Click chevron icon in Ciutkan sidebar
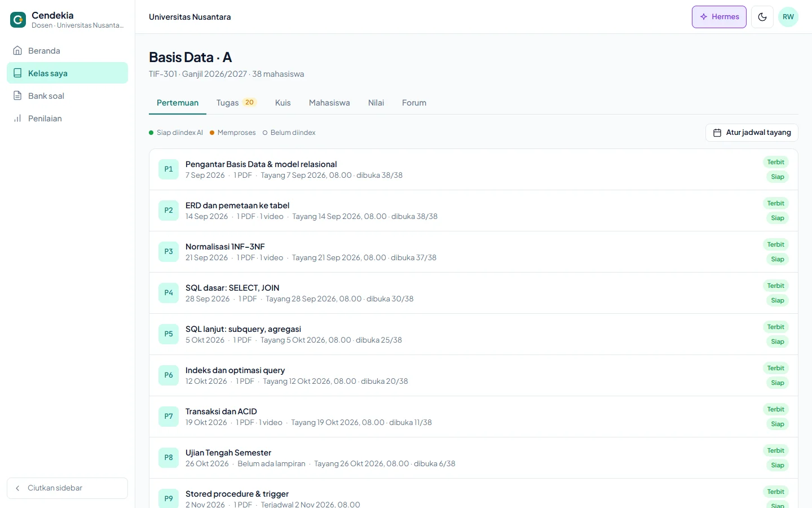 pos(17,488)
